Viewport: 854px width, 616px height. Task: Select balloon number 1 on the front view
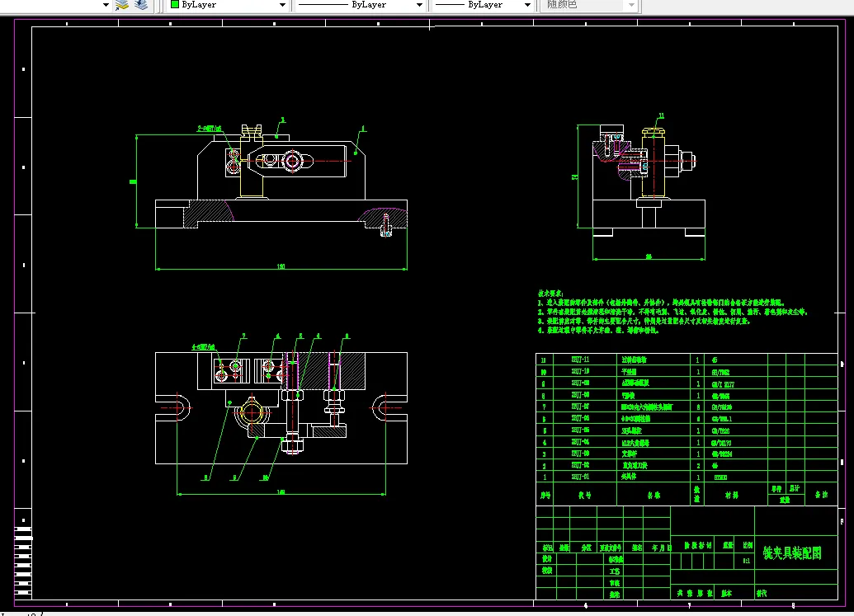363,129
